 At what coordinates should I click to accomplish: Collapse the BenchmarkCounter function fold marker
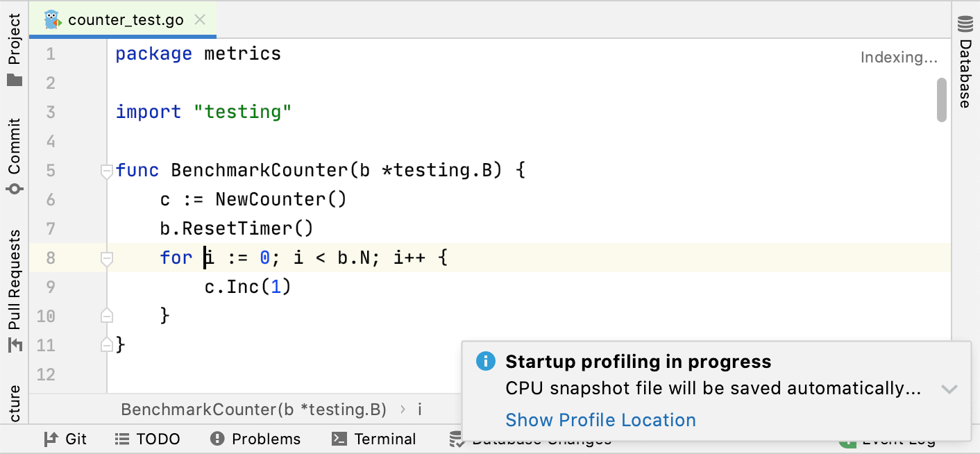[107, 171]
